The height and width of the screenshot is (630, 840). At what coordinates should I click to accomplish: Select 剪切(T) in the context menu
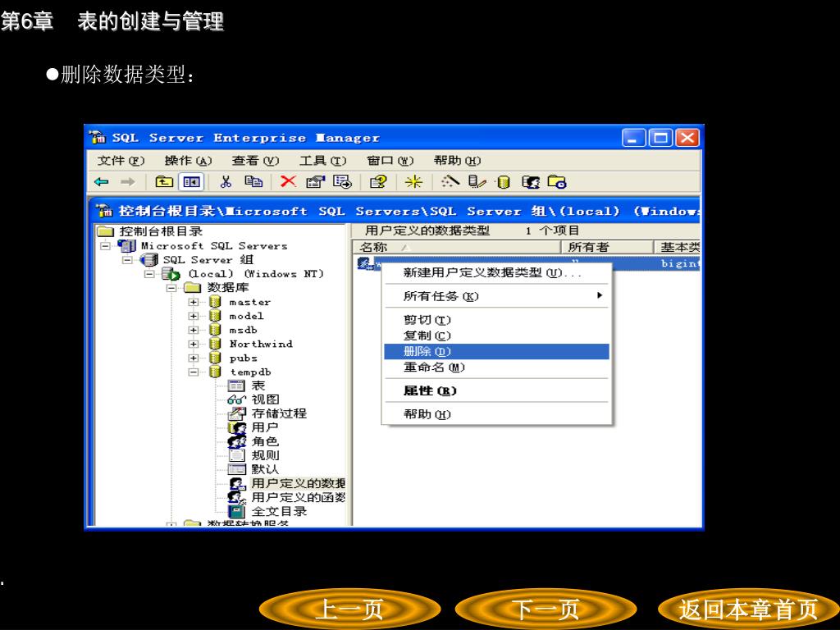coord(496,320)
